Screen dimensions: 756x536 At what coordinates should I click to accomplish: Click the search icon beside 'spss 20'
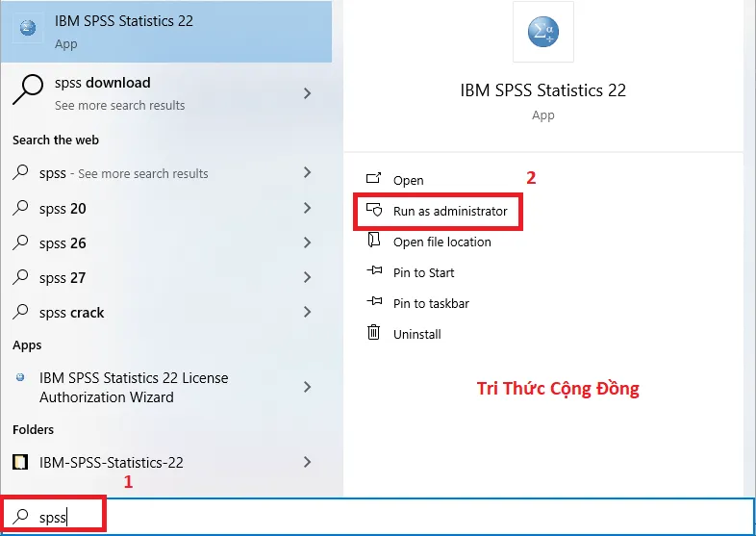coord(20,208)
